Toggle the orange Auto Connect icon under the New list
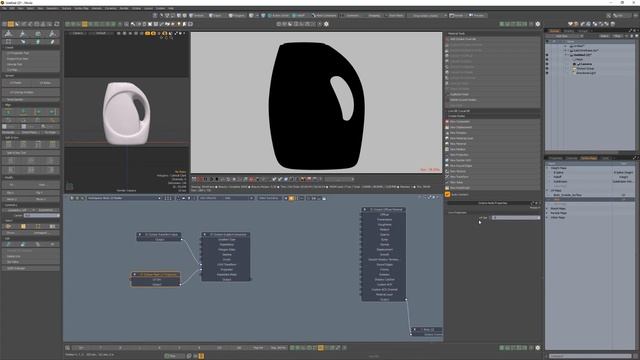Viewport: 640px width, 360px height. (447, 194)
